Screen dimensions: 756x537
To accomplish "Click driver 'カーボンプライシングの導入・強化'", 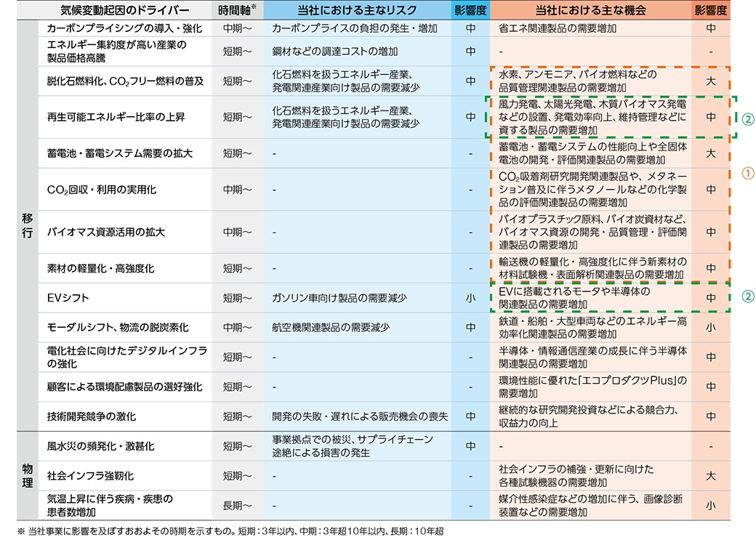I will tap(124, 28).
